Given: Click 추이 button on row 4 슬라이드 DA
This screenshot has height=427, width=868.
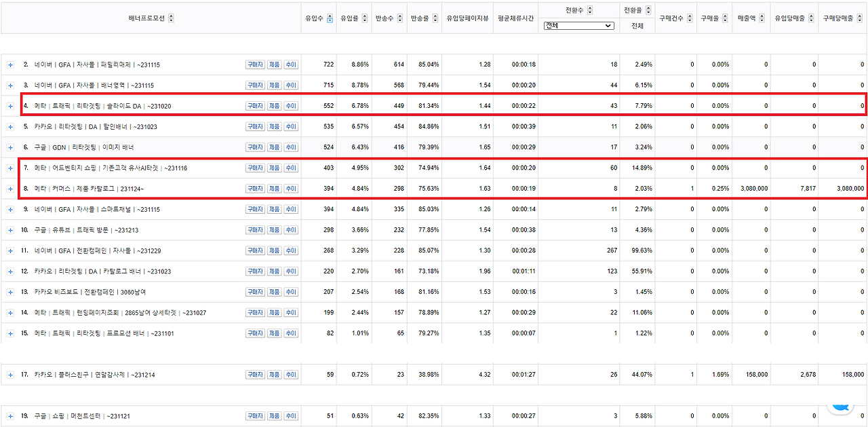Looking at the screenshot, I should (x=291, y=106).
